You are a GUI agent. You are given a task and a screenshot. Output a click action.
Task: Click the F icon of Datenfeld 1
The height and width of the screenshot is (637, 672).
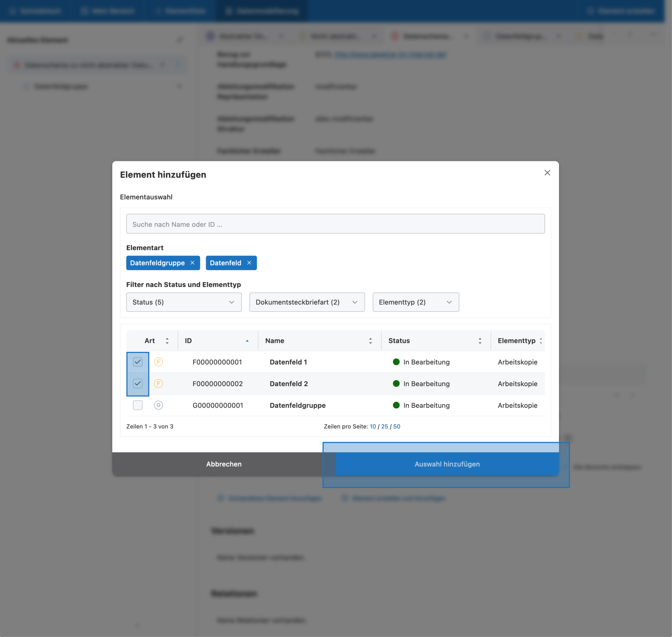point(158,362)
